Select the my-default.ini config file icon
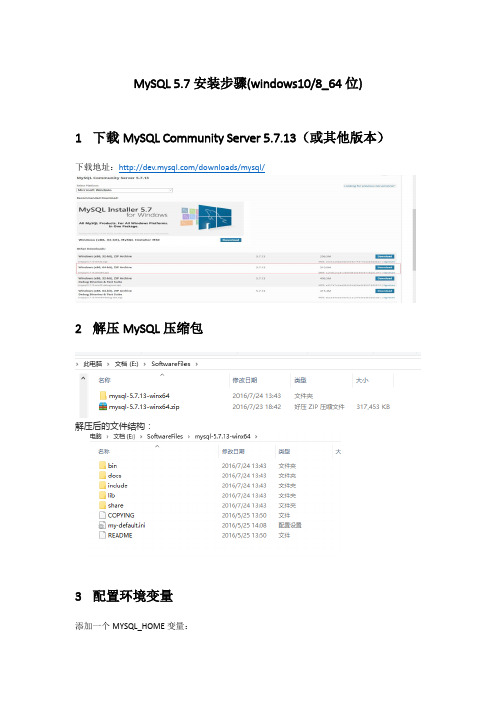Screen dimensions: 496x702 pos(103,525)
